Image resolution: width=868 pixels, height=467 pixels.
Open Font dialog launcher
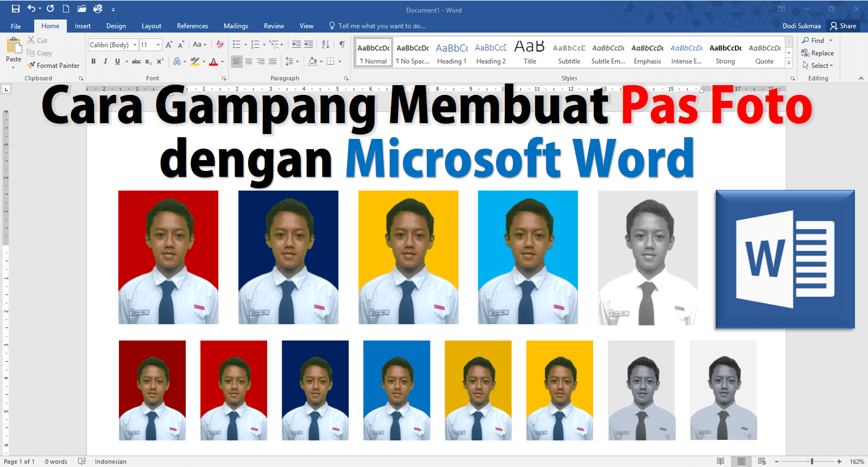pos(224,79)
